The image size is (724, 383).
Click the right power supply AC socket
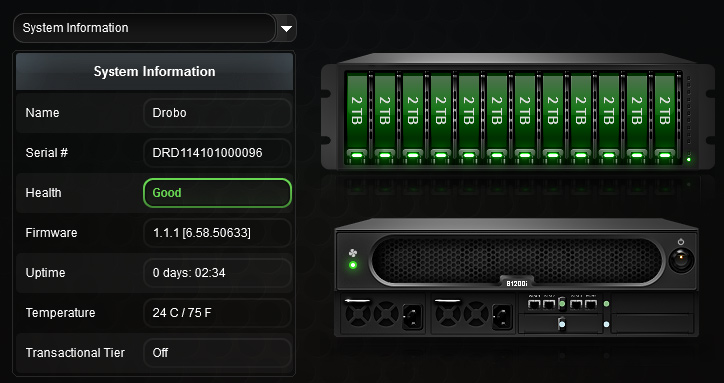[x=502, y=316]
